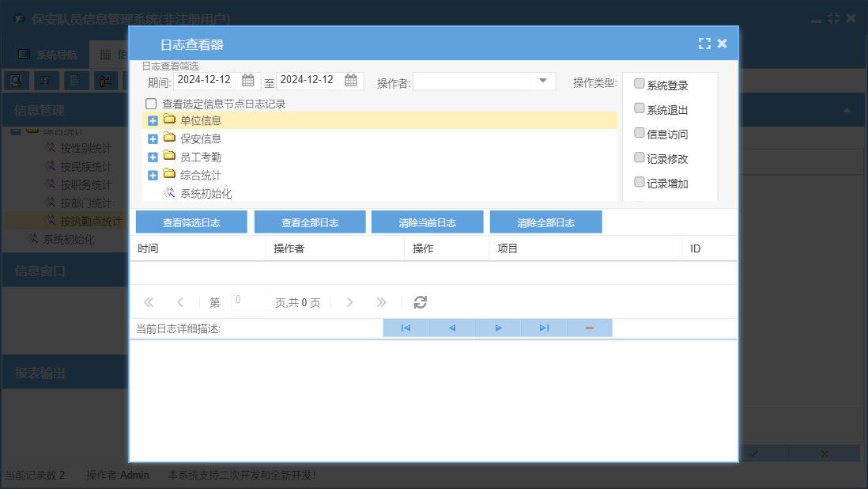Open 报表输出 panel in main window

tap(65, 373)
